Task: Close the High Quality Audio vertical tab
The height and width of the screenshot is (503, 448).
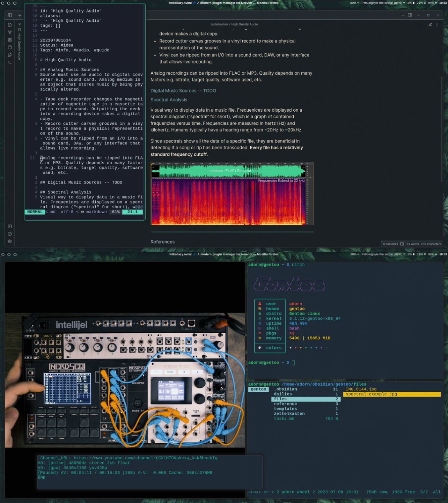Action: pyautogui.click(x=19, y=24)
